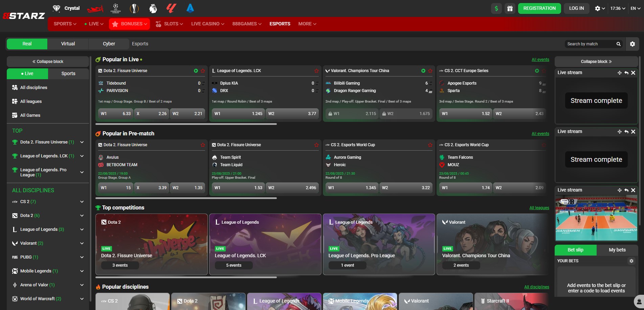
Task: Collapse the right sidebar block
Action: (596, 62)
